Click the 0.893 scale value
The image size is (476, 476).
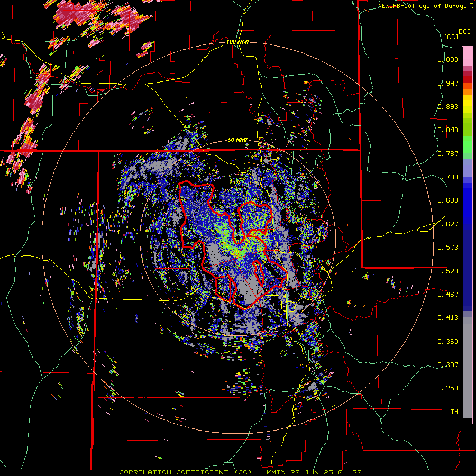[448, 106]
